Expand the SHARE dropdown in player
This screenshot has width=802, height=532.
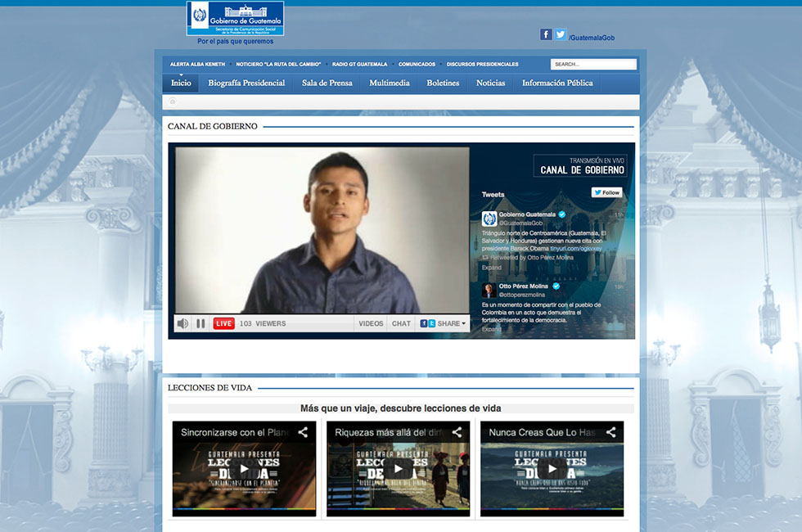point(451,323)
